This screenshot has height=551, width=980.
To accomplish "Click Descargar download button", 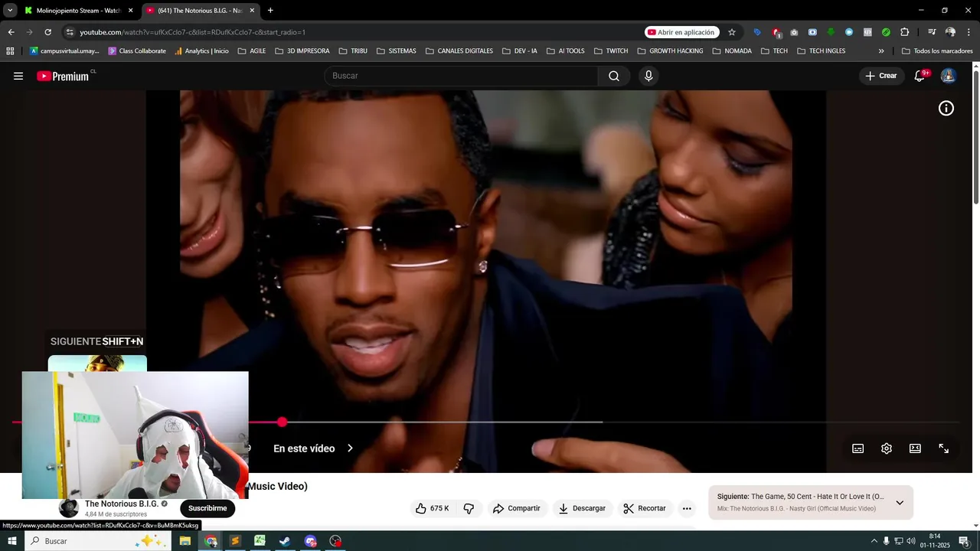I will pos(582,508).
